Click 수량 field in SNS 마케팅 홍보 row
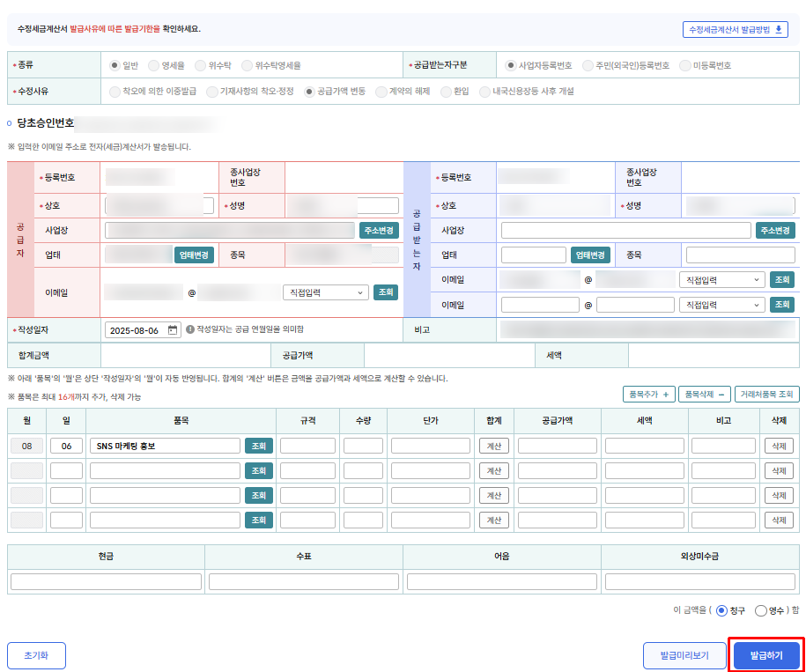 (x=364, y=446)
